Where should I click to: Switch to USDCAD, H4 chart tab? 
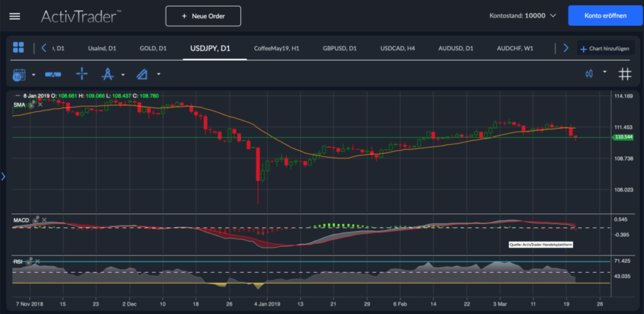(x=397, y=48)
